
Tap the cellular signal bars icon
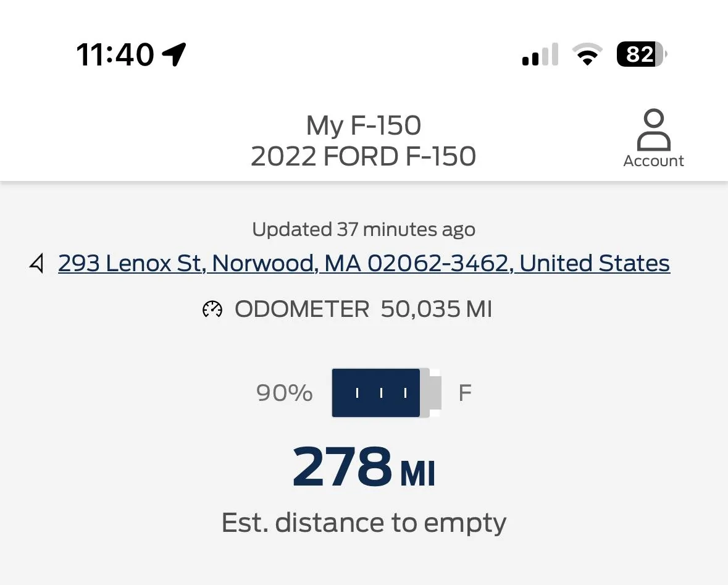point(540,55)
